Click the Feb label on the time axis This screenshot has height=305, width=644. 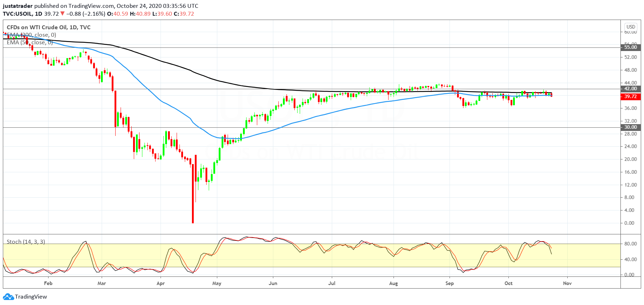pyautogui.click(x=48, y=283)
